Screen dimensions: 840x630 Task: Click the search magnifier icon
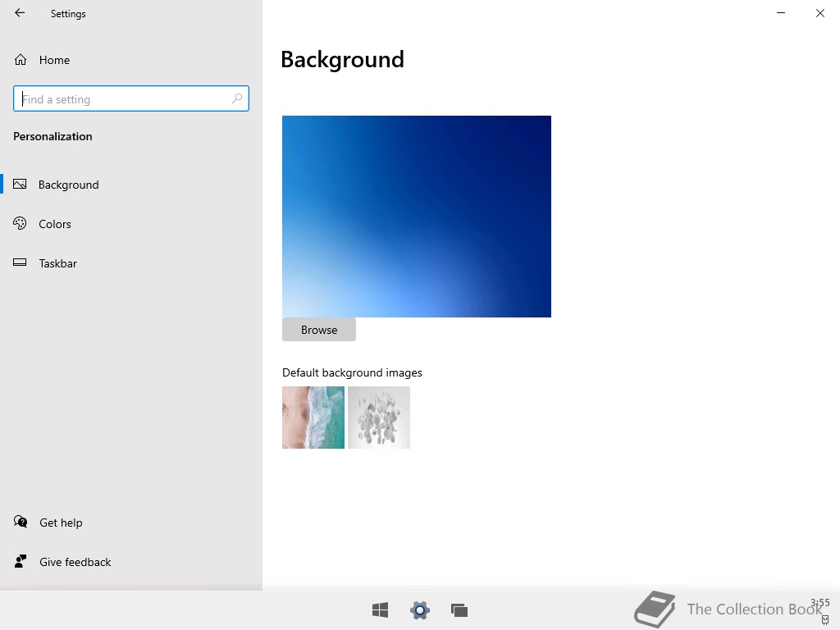pyautogui.click(x=237, y=98)
